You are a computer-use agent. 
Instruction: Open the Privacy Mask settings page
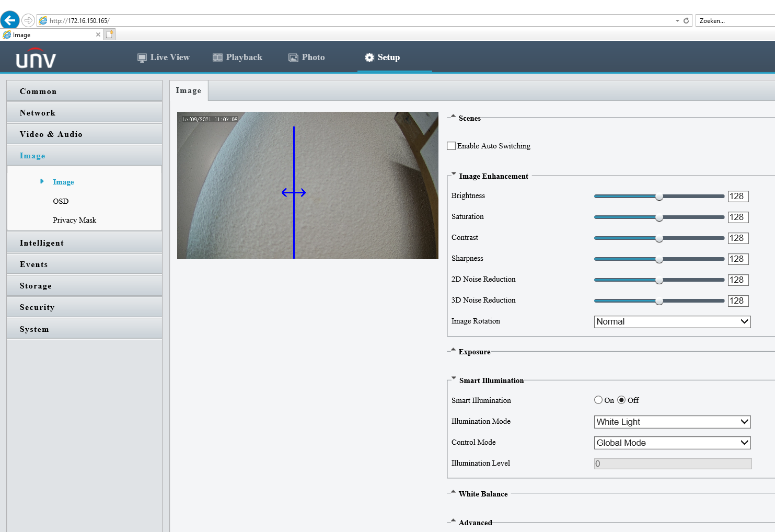coord(74,220)
